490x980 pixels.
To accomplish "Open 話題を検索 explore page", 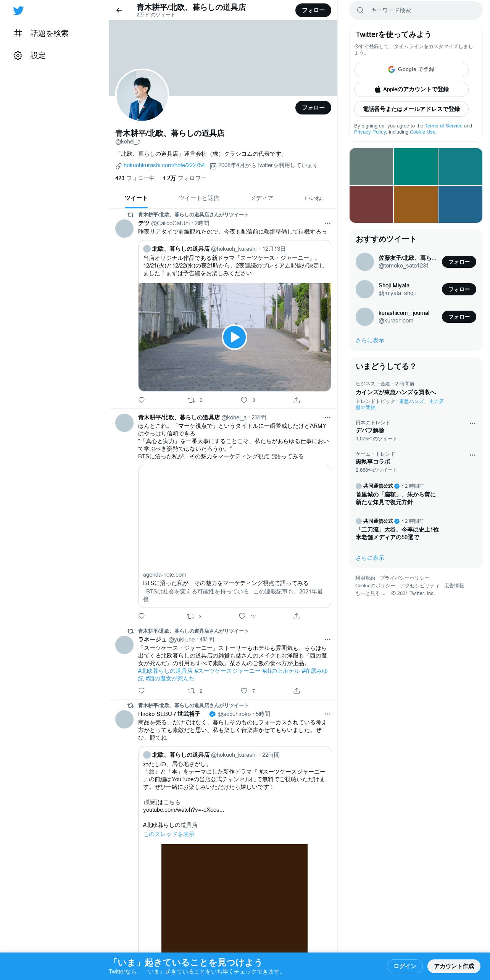I will pyautogui.click(x=41, y=33).
